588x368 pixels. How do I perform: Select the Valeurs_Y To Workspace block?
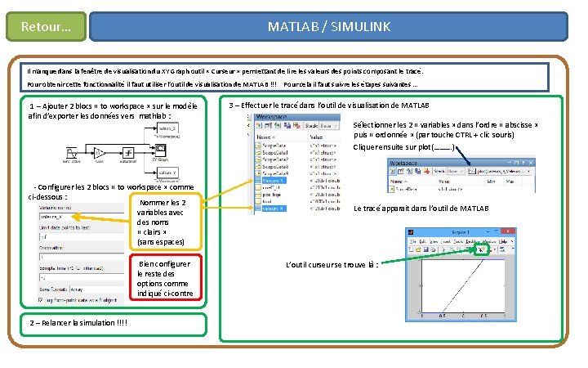167,173
